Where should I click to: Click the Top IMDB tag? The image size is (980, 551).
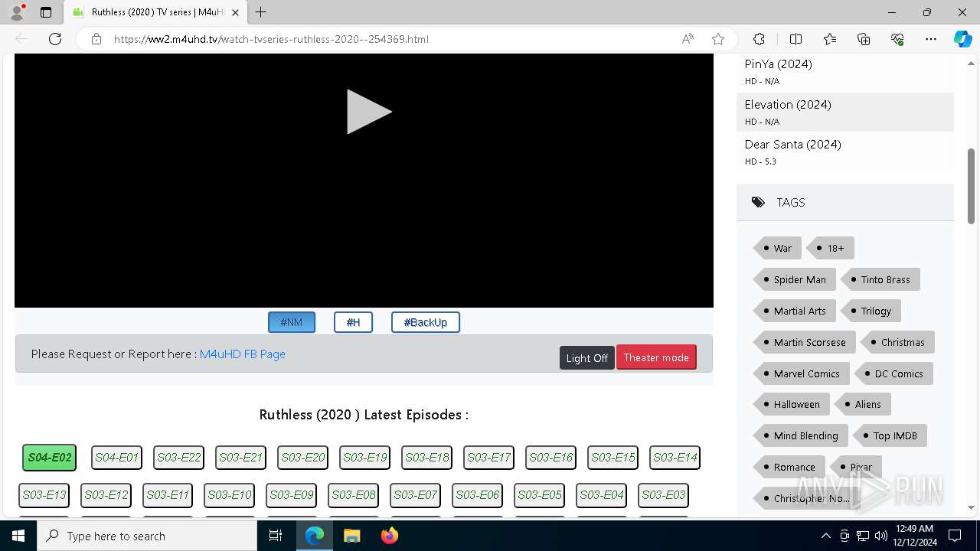click(890, 435)
